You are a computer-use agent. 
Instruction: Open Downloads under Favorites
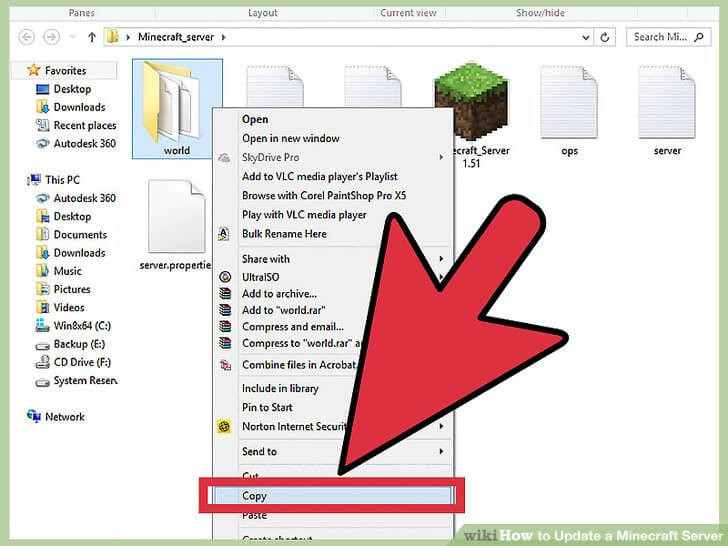click(79, 107)
